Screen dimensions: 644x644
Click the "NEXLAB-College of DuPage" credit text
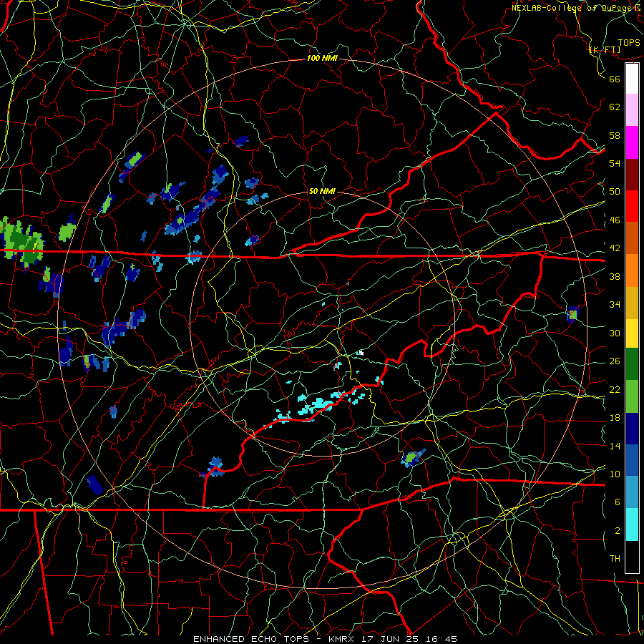571,8
